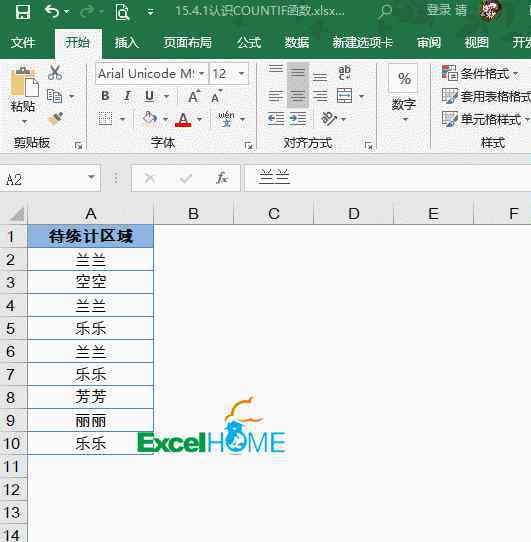Open the 新建选项卡 tab
531x542 pixels.
click(x=362, y=43)
